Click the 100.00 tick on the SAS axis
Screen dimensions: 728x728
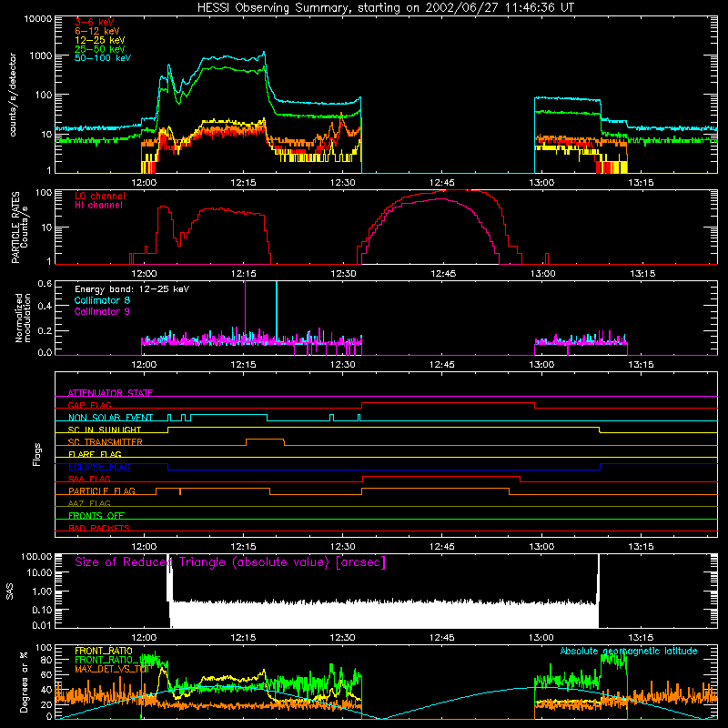click(36, 557)
